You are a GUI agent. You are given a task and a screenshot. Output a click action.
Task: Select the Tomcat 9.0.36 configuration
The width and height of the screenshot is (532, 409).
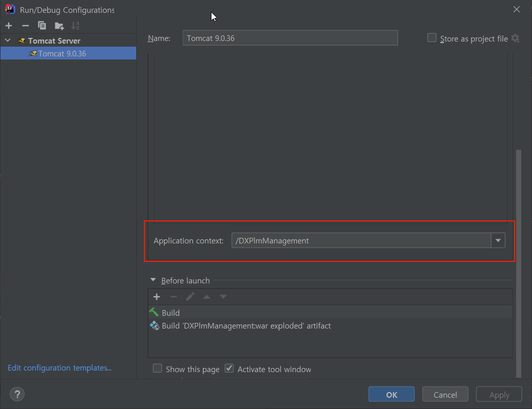pos(68,53)
